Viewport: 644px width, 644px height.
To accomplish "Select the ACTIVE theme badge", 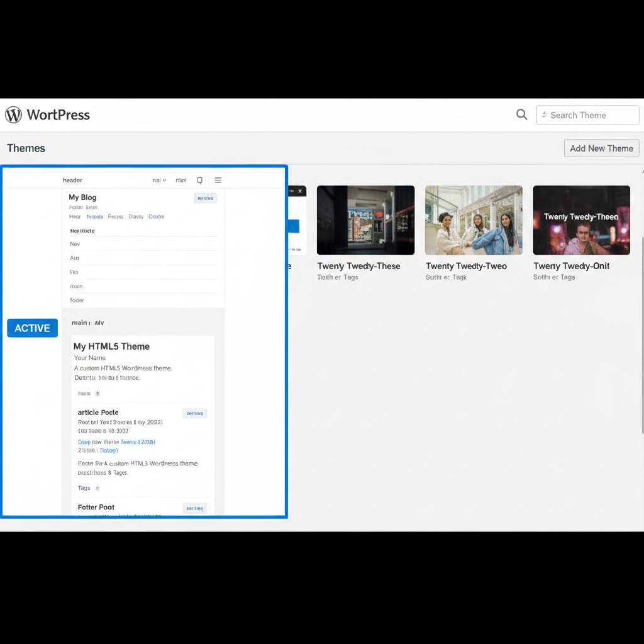I will (32, 328).
